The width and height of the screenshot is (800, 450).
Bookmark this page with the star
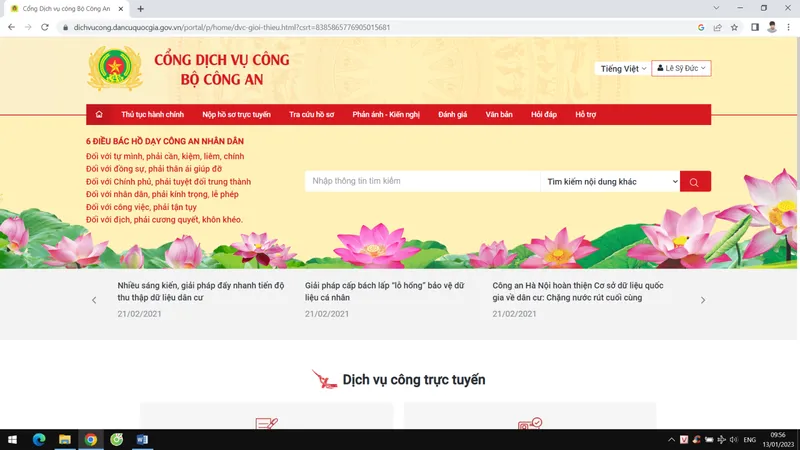(x=734, y=28)
